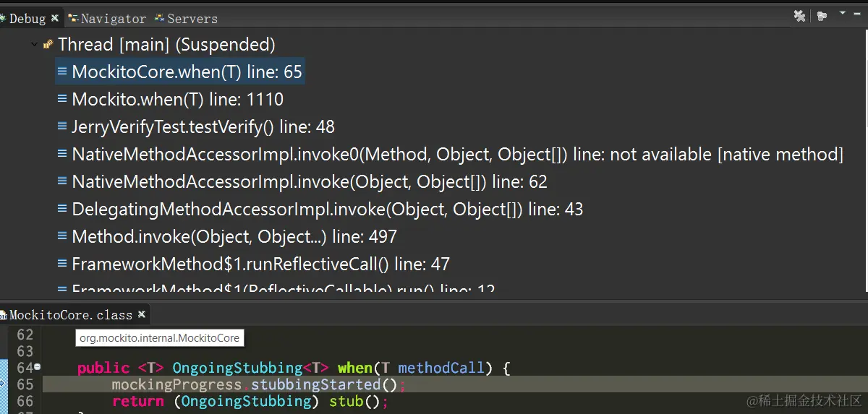Screen dimensions: 868x414
Task: Click mockingProgress in line 65
Action: [179, 384]
